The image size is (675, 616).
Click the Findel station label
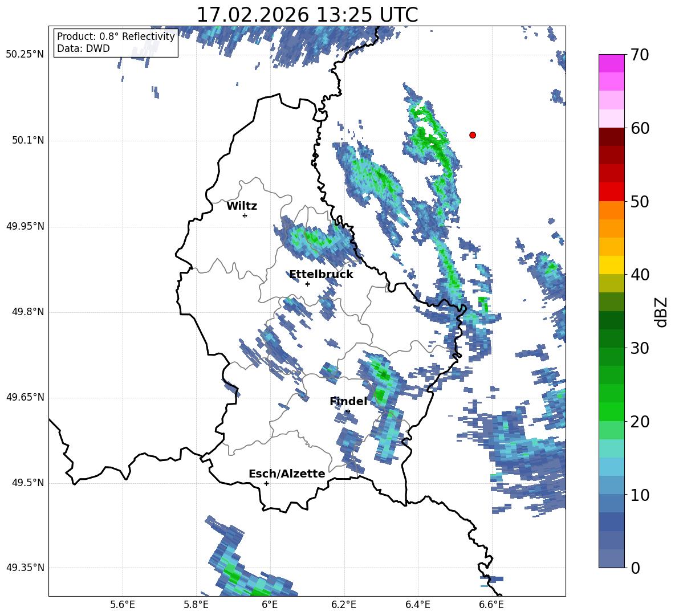coord(348,401)
